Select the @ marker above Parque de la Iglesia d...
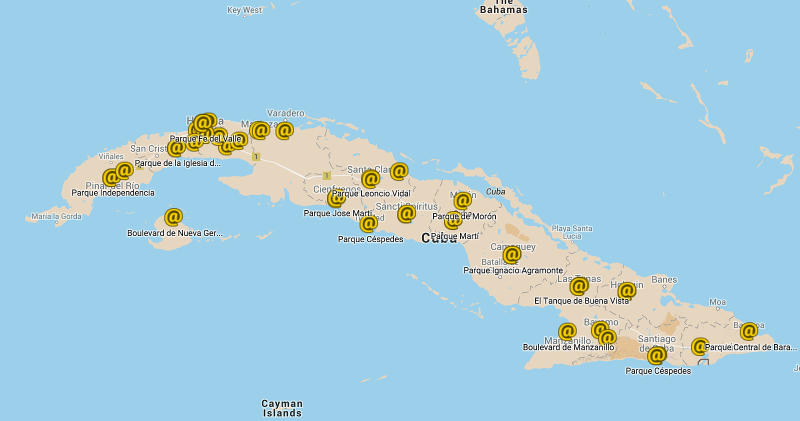 point(177,148)
